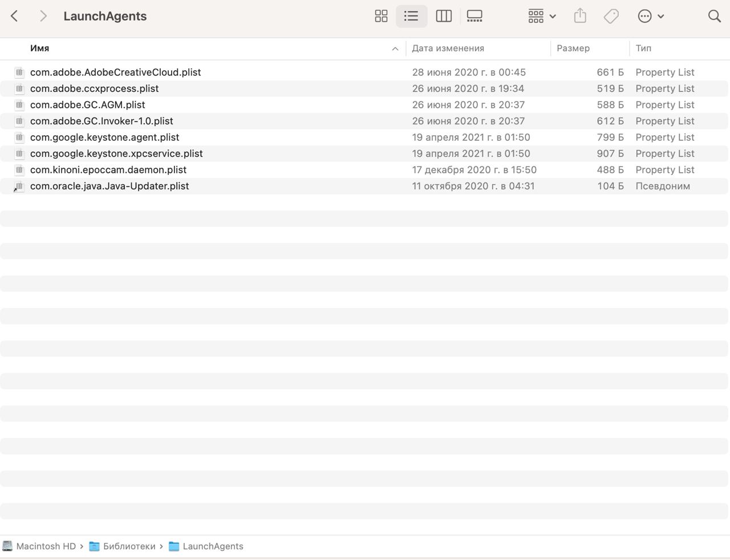Click the alias icon of com.oracle.java.Java-Updater.plist
This screenshot has height=560, width=730.
tap(19, 186)
